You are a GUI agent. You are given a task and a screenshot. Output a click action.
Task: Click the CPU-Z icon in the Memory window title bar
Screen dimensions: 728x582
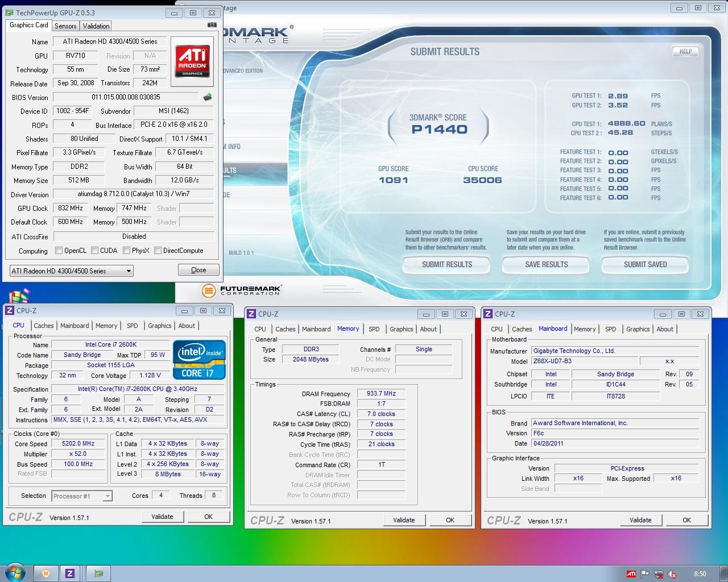pyautogui.click(x=251, y=314)
